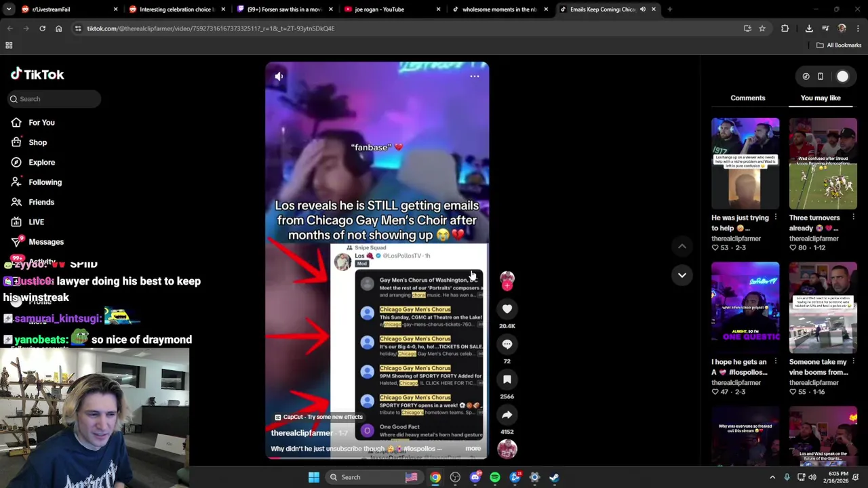Click the For You home icon
The height and width of the screenshot is (488, 868).
pyautogui.click(x=16, y=123)
